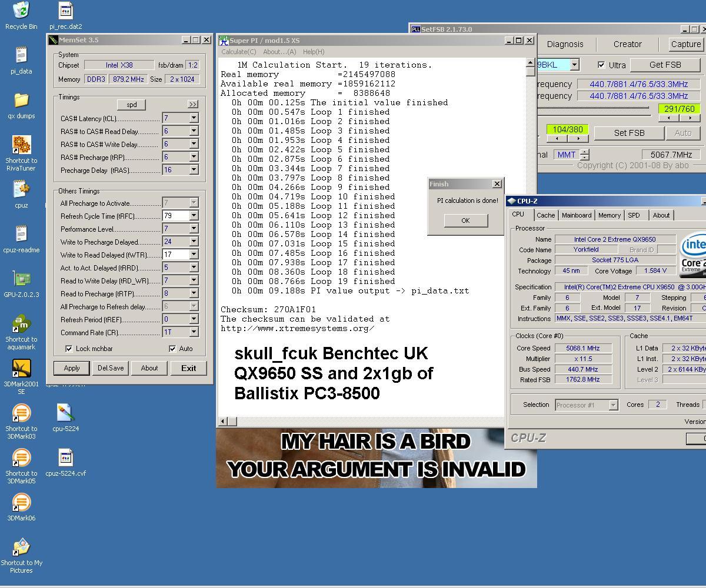Switch to About tab in CPU-Z

[x=661, y=215]
